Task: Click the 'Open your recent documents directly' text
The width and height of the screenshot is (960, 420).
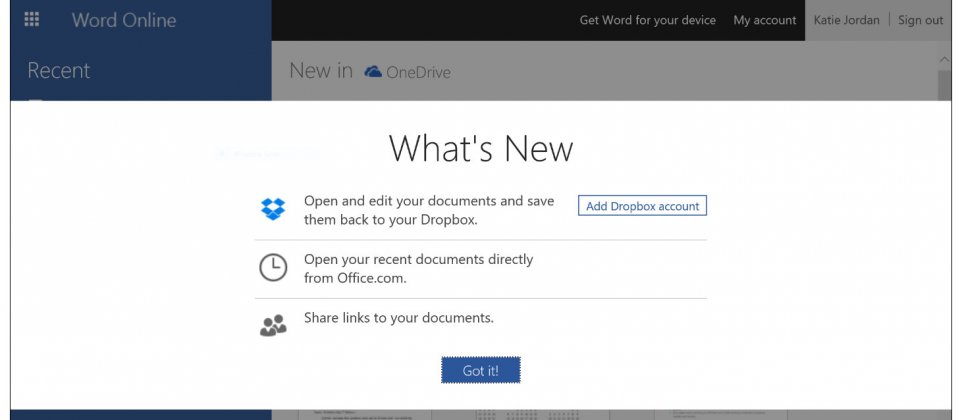Action: click(419, 259)
